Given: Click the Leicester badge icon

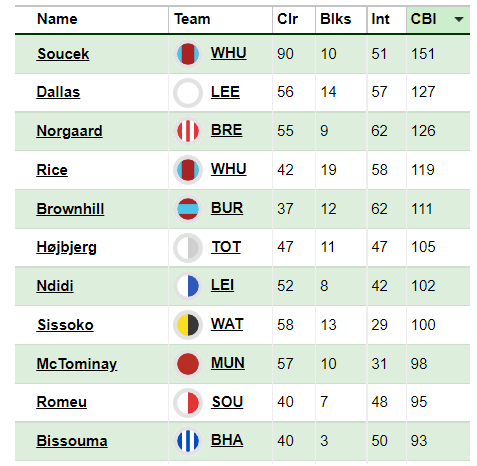Looking at the screenshot, I should (188, 286).
